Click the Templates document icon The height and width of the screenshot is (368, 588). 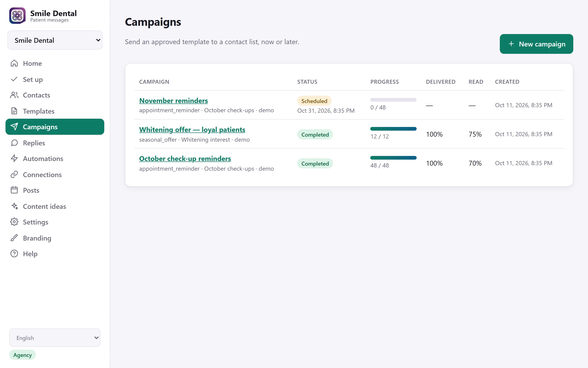[14, 111]
